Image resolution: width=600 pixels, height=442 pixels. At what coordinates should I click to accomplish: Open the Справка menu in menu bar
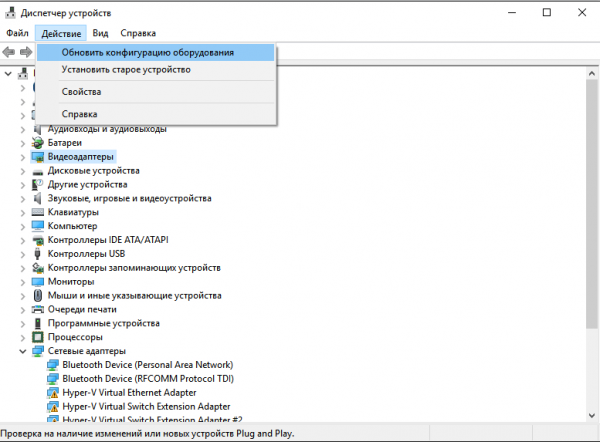pos(138,33)
